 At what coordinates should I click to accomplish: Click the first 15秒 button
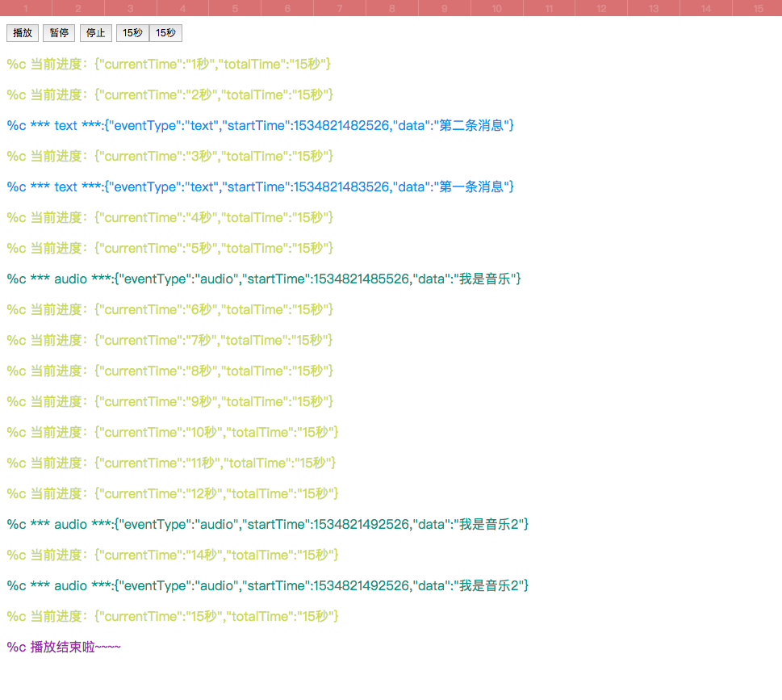tap(132, 33)
